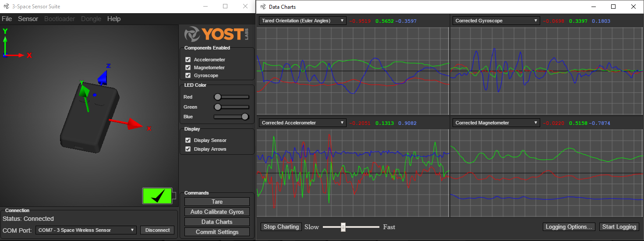644x241 pixels.
Task: Start logging sensor data
Action: coord(619,227)
